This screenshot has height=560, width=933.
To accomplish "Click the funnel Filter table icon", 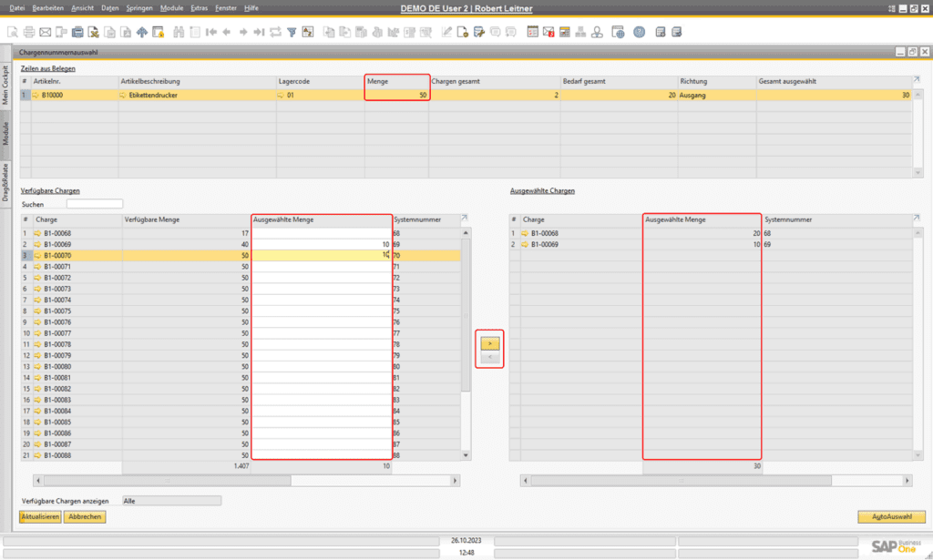I will tap(292, 32).
